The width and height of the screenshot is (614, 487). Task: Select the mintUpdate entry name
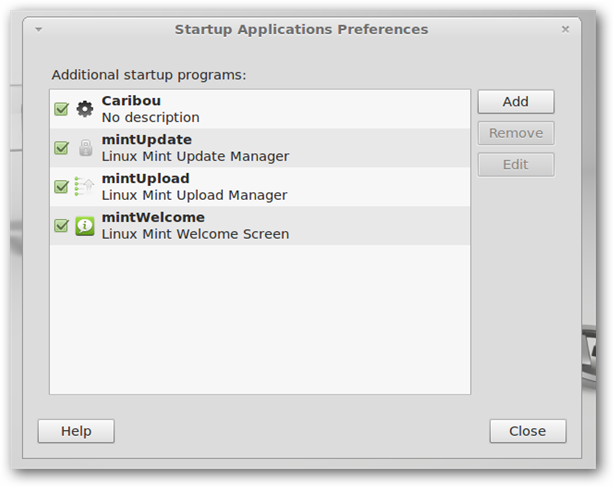(x=147, y=140)
